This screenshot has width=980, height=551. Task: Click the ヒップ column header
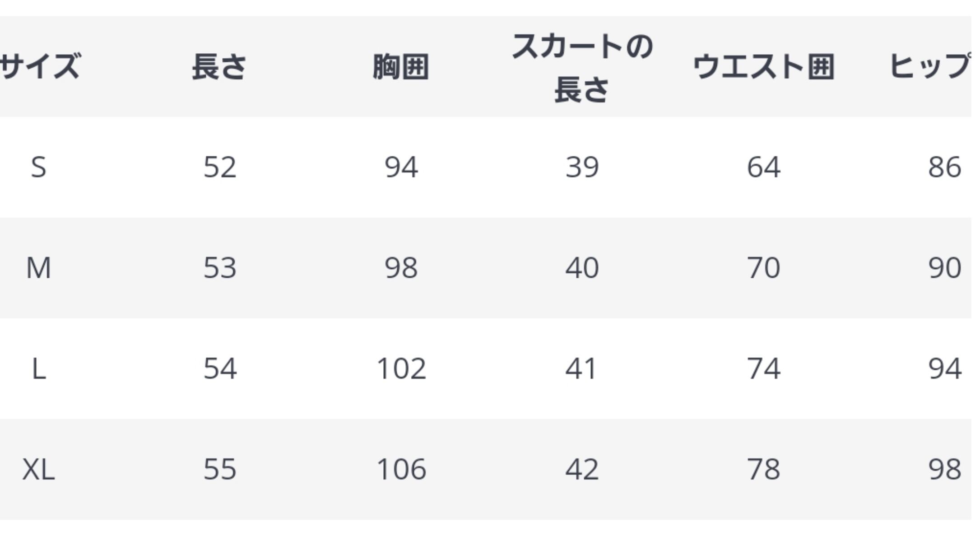(930, 67)
